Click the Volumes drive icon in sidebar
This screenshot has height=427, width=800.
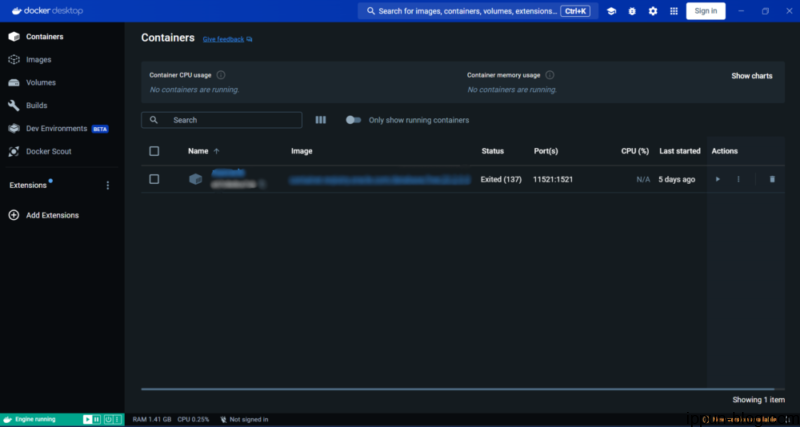click(14, 83)
